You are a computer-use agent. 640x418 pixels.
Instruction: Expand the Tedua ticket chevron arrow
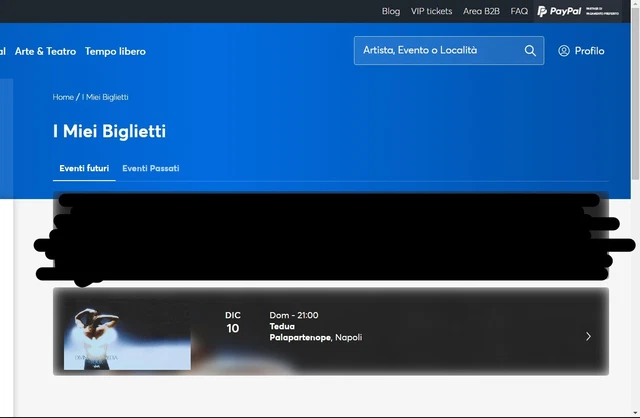point(588,336)
